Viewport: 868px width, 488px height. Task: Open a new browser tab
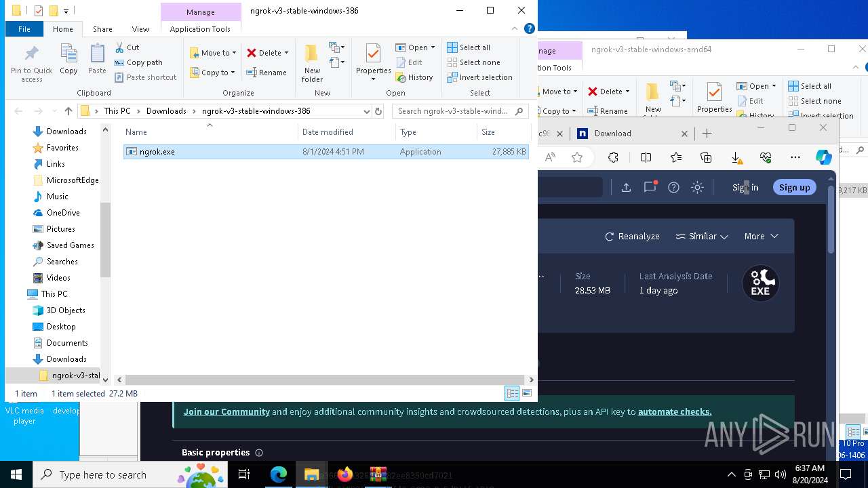point(707,134)
